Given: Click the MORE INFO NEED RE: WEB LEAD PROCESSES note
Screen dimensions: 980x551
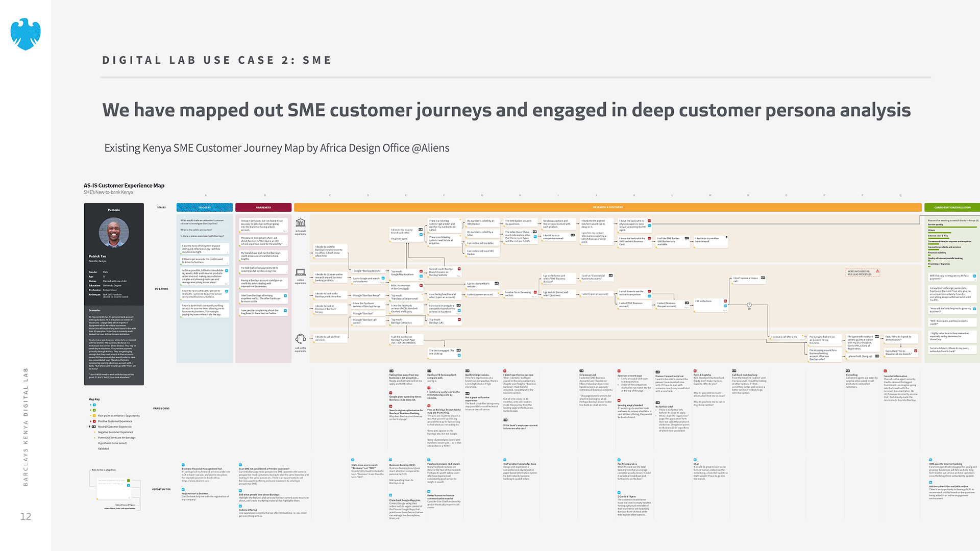Looking at the screenshot, I should (863, 273).
